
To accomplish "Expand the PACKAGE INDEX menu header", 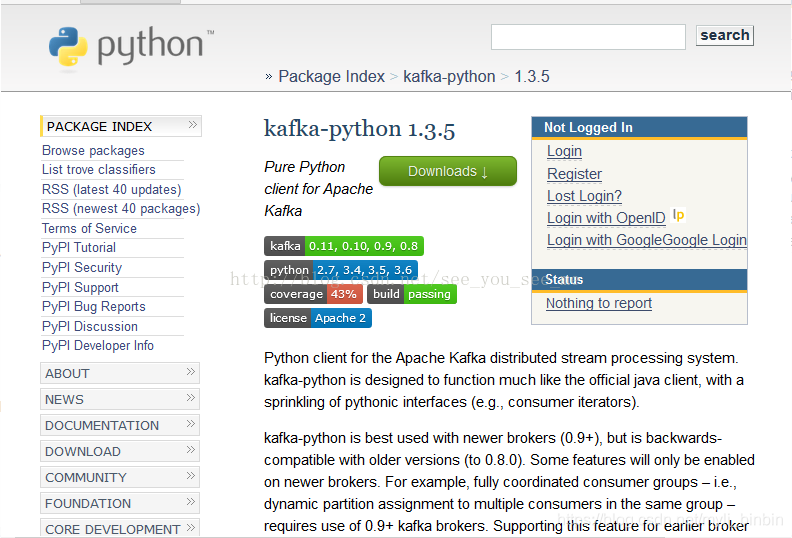I will click(121, 126).
